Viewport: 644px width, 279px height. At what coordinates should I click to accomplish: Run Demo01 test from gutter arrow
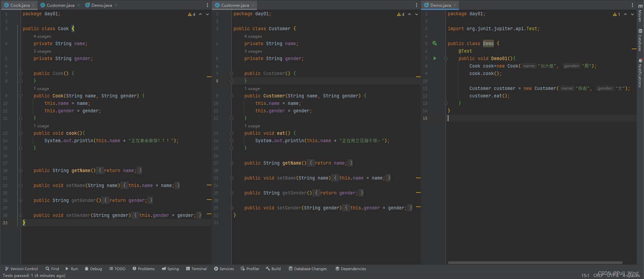435,58
